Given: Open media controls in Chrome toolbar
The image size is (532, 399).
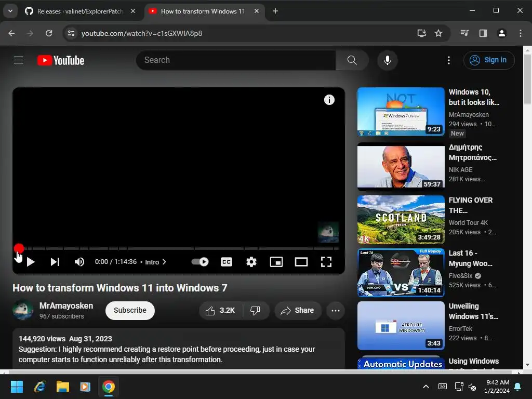Looking at the screenshot, I should [x=464, y=33].
